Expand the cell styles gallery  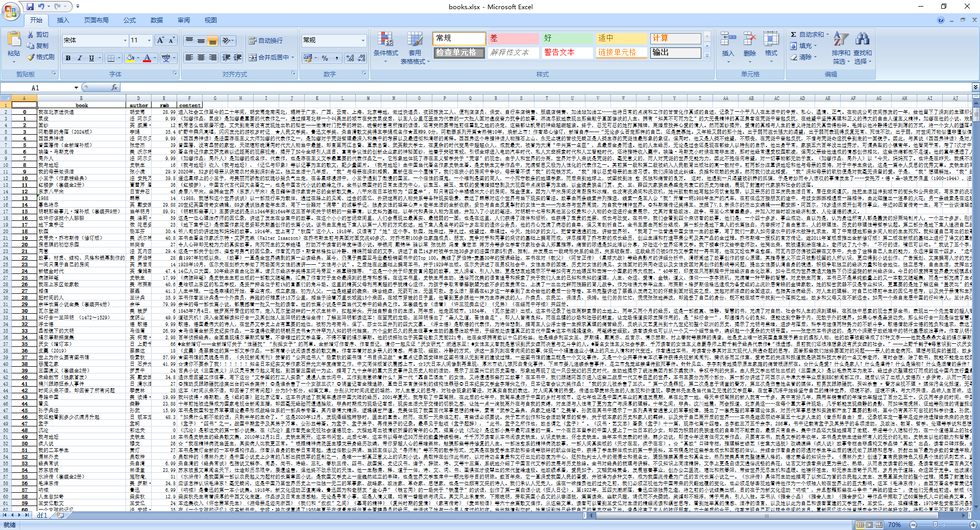click(707, 57)
